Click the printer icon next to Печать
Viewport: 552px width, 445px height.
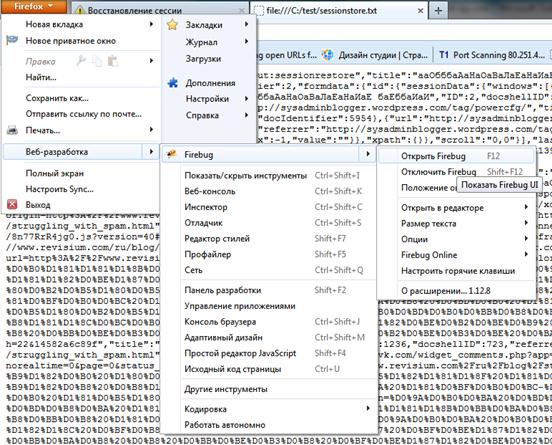coord(12,130)
